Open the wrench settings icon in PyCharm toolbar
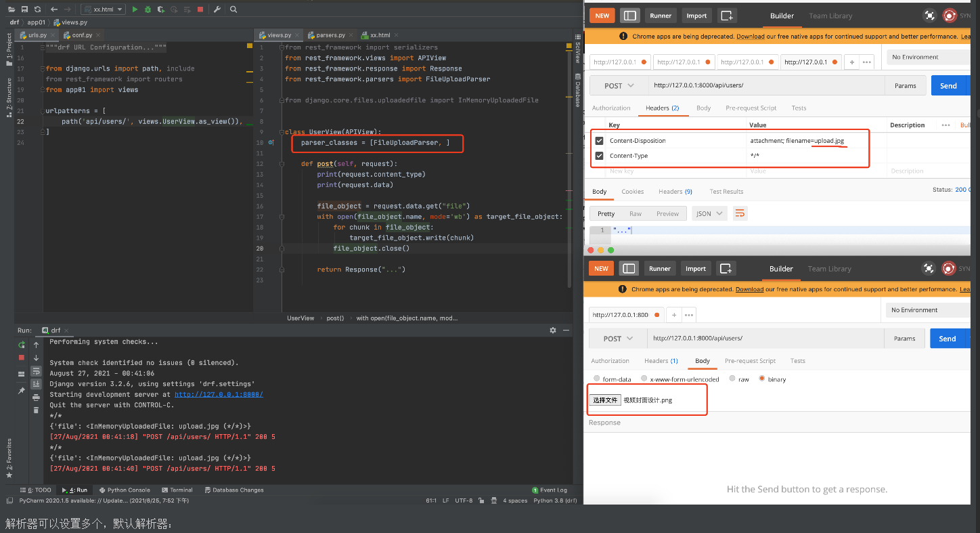980x533 pixels. point(217,9)
